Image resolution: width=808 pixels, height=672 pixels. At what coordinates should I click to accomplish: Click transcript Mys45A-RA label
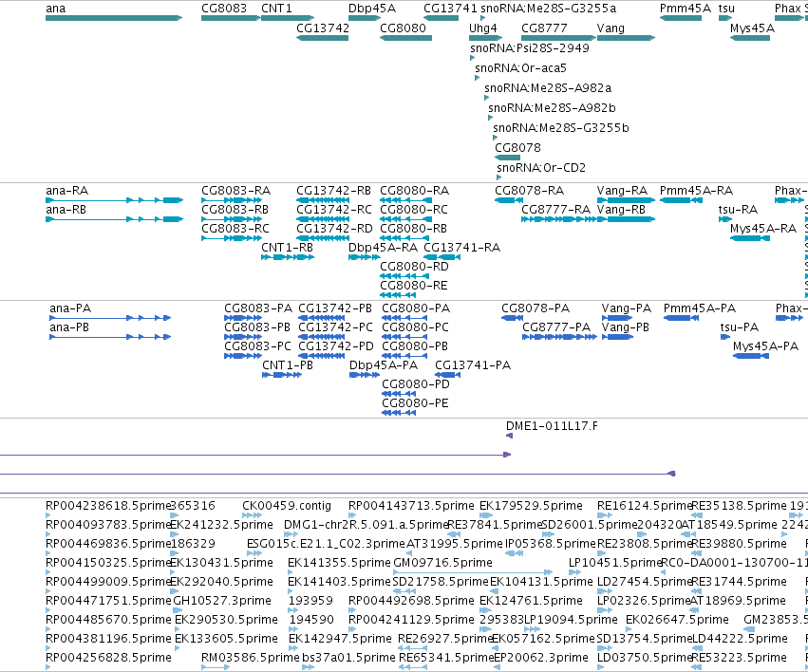click(x=763, y=229)
